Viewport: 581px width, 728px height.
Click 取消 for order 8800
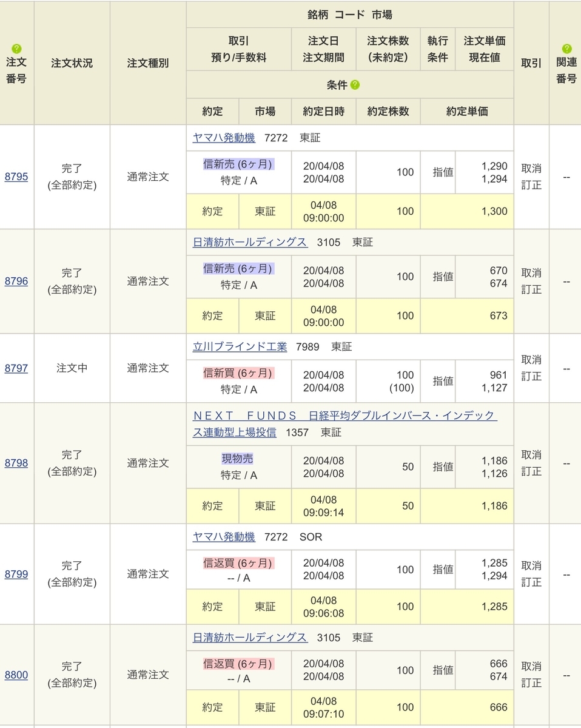(531, 666)
